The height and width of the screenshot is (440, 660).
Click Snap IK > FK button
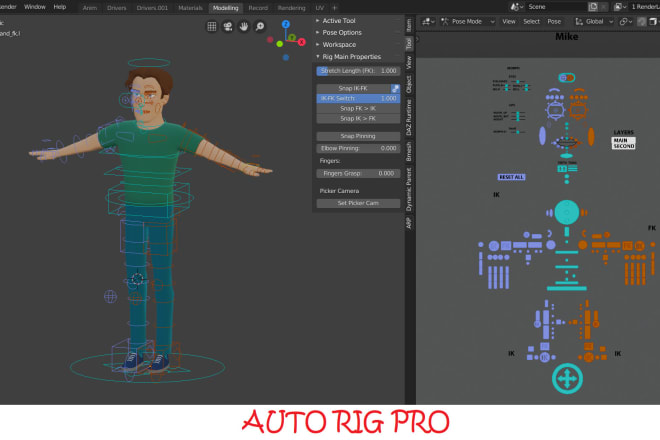click(358, 119)
